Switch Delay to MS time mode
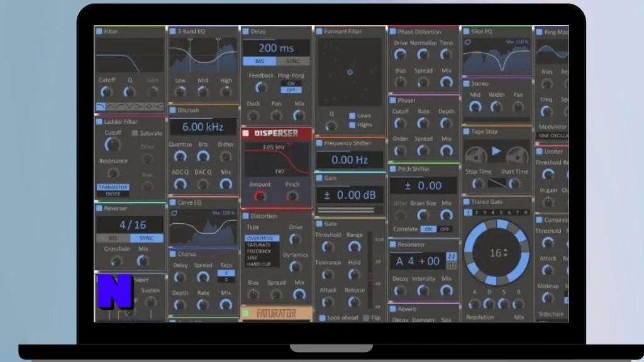The width and height of the screenshot is (644, 362). 260,61
